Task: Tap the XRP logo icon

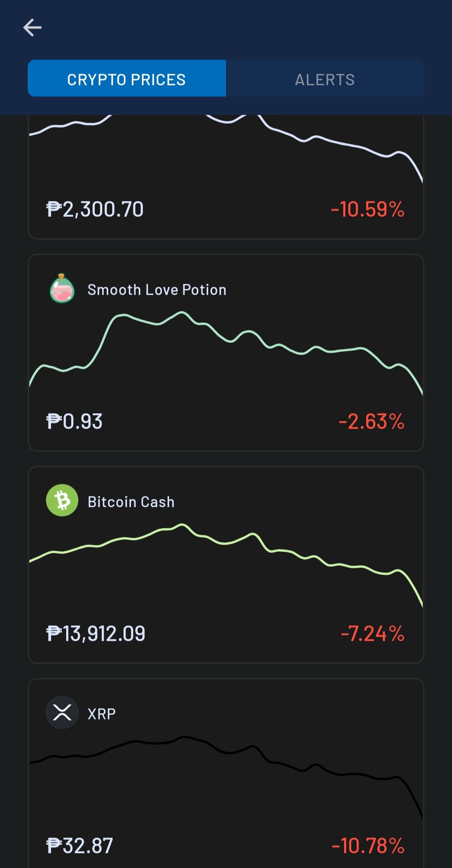Action: [62, 712]
